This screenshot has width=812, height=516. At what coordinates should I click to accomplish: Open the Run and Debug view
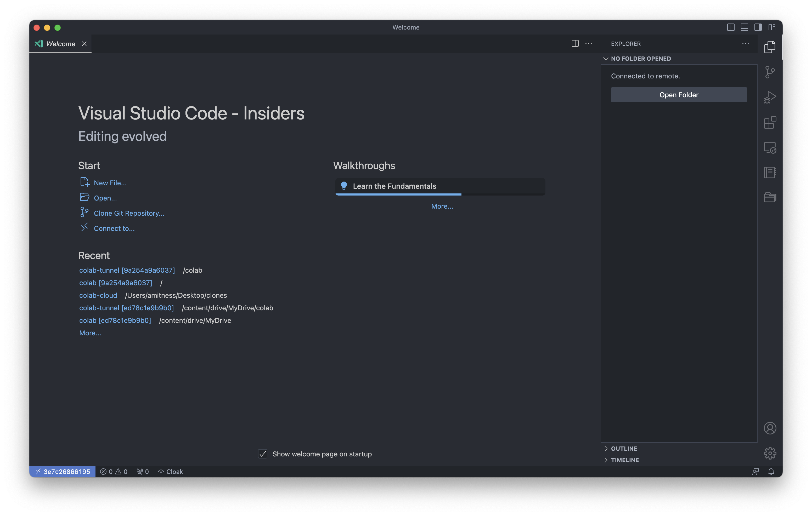770,98
